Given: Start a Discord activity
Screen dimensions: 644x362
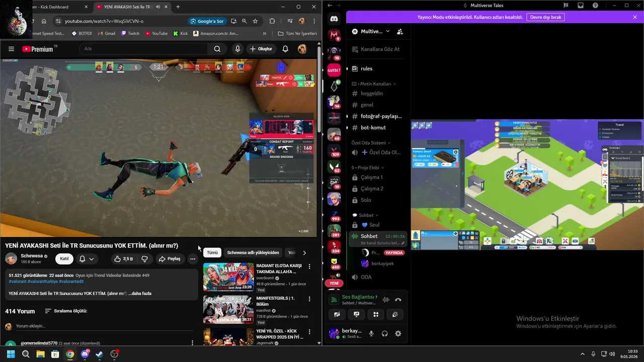Looking at the screenshot, I should coord(376,315).
